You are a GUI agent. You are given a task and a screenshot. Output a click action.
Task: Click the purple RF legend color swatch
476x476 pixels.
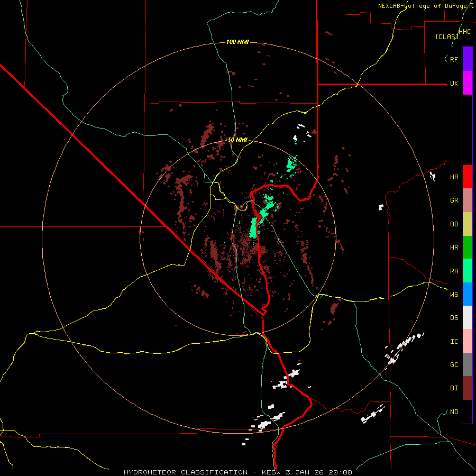click(x=467, y=59)
